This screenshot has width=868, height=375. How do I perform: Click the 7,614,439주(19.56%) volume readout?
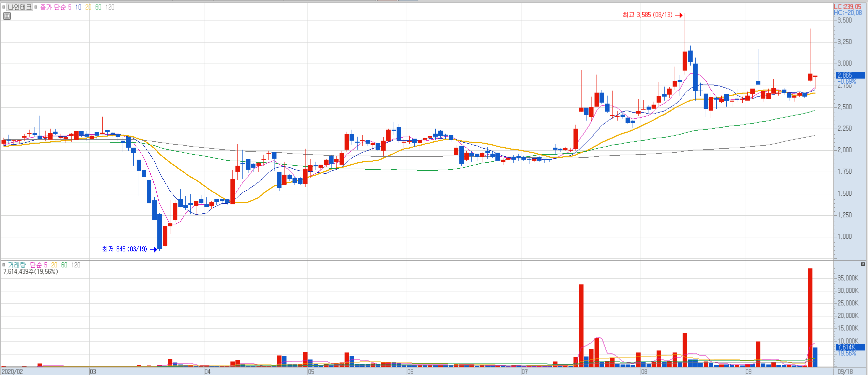(x=31, y=271)
